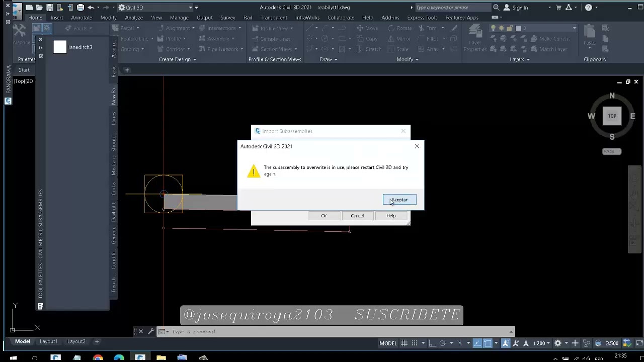Select the laneditch3 subassembly in tool palette
644x362 pixels.
[73, 47]
